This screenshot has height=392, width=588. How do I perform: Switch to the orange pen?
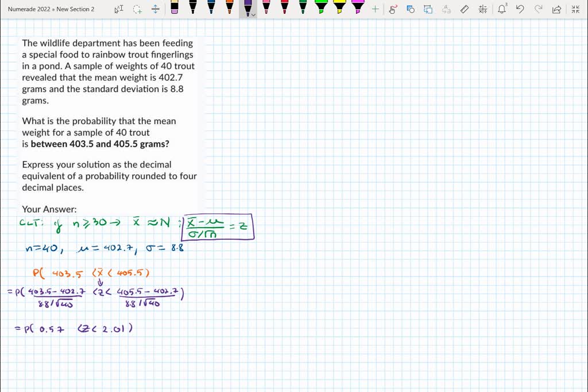229,7
